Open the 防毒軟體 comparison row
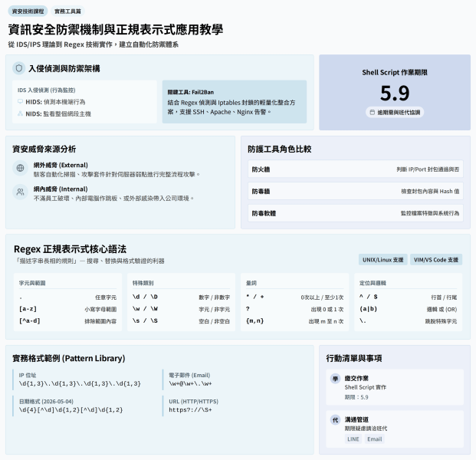Image resolution: width=476 pixels, height=460 pixels. pyautogui.click(x=356, y=213)
